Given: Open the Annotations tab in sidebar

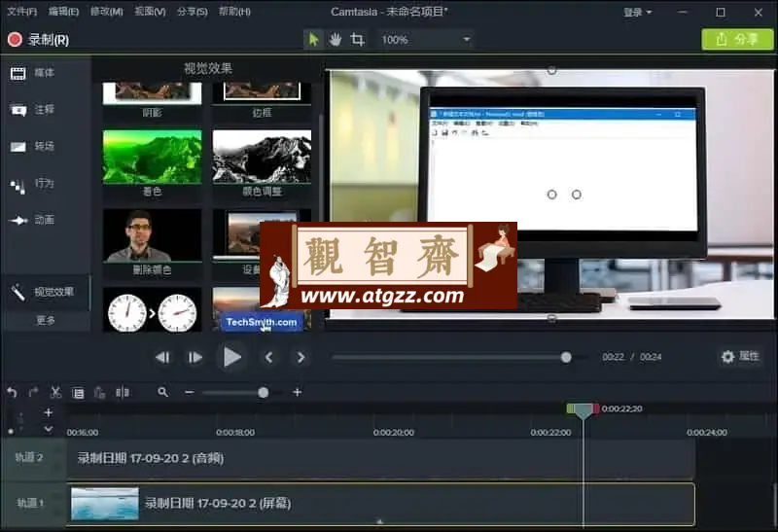Looking at the screenshot, I should 33,110.
